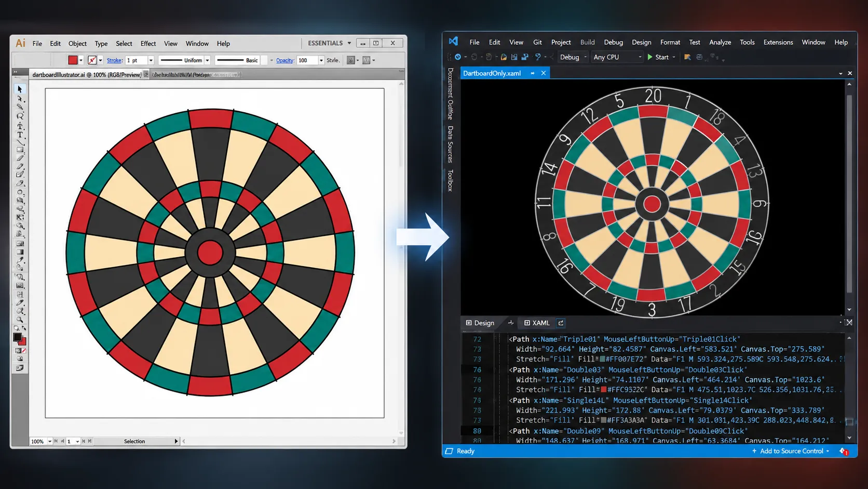Pick the Type tool in Illustrator's toolbox
This screenshot has height=489, width=868.
[20, 135]
